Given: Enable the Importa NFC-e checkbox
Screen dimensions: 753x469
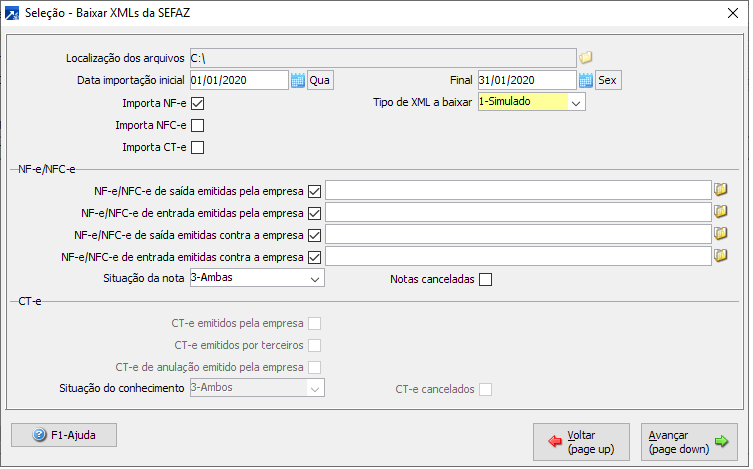Looking at the screenshot, I should [x=197, y=126].
